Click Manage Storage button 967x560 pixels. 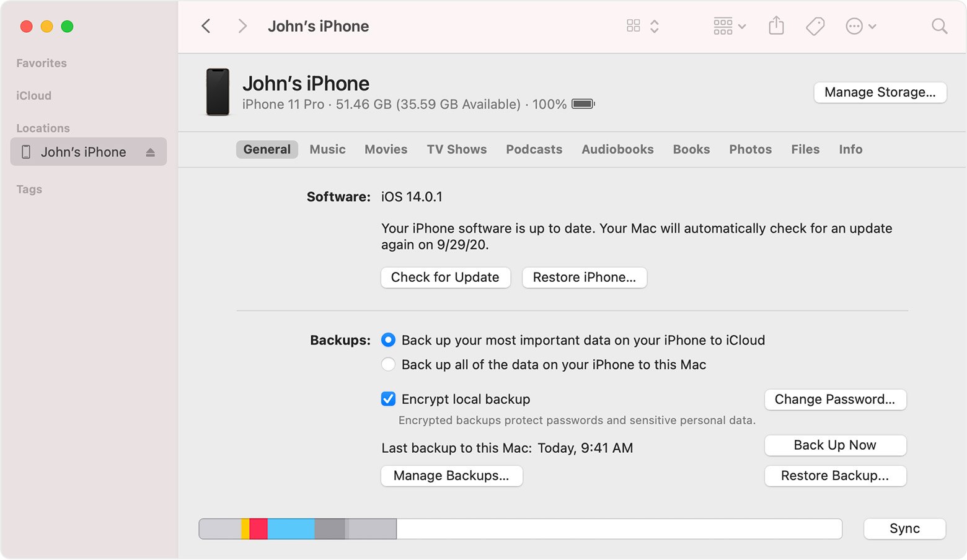(880, 92)
